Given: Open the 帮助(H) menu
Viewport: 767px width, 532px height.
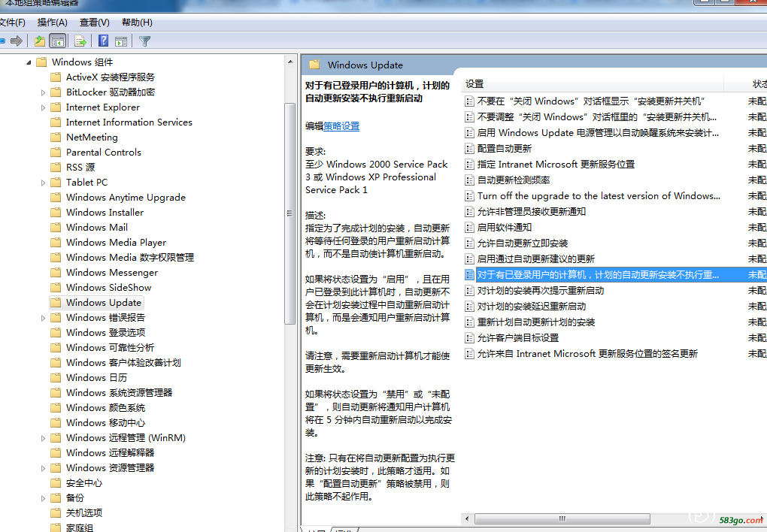Looking at the screenshot, I should [x=137, y=22].
